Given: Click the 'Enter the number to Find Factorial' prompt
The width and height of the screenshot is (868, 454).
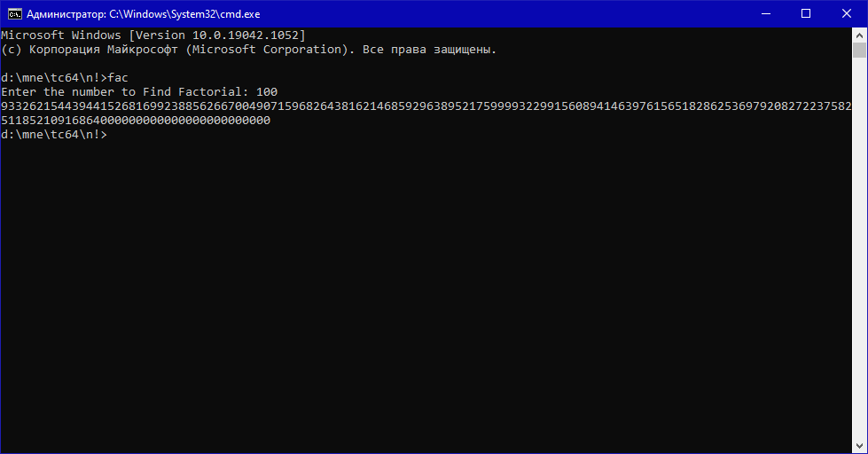Looking at the screenshot, I should (124, 92).
